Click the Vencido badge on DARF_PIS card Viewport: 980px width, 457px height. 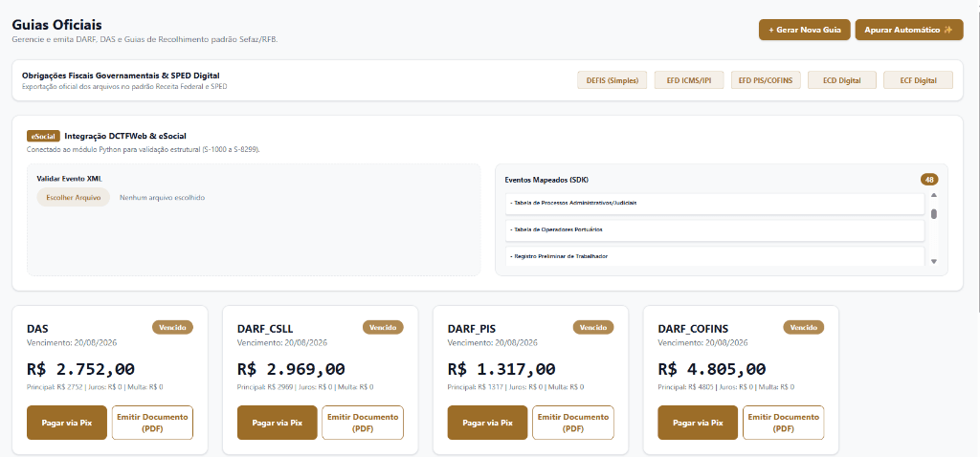593,327
